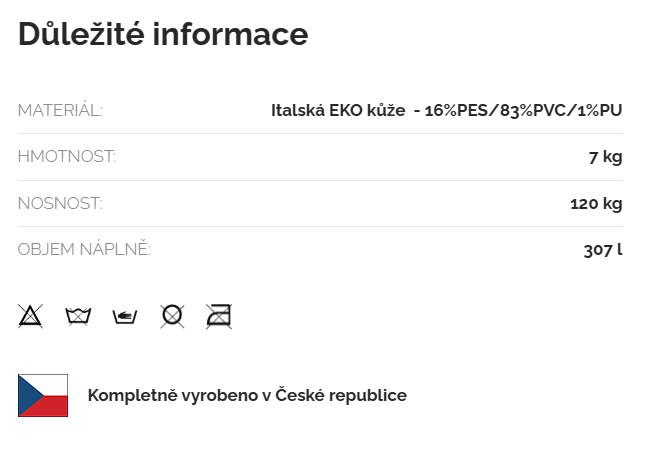
Task: Click the "Italská EKO kůže" material text
Action: pos(337,110)
